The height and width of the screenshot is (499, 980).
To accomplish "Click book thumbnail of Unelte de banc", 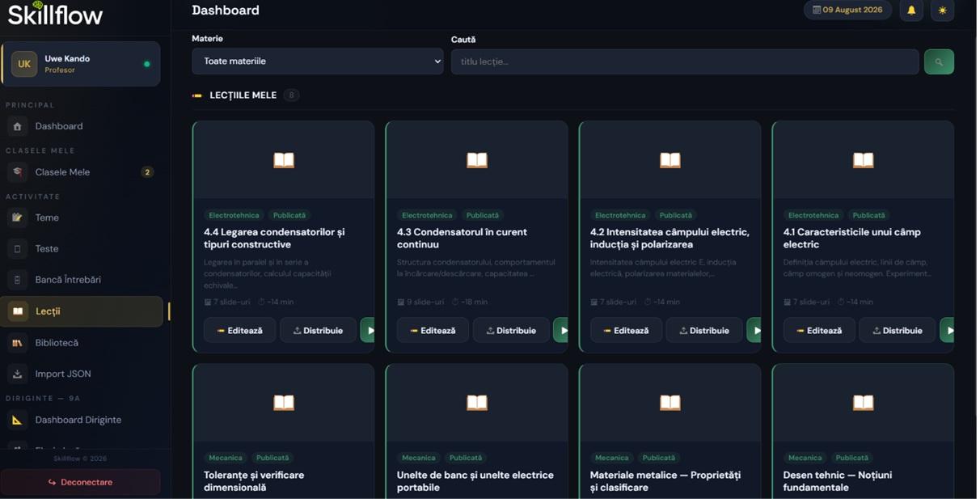I will click(479, 404).
